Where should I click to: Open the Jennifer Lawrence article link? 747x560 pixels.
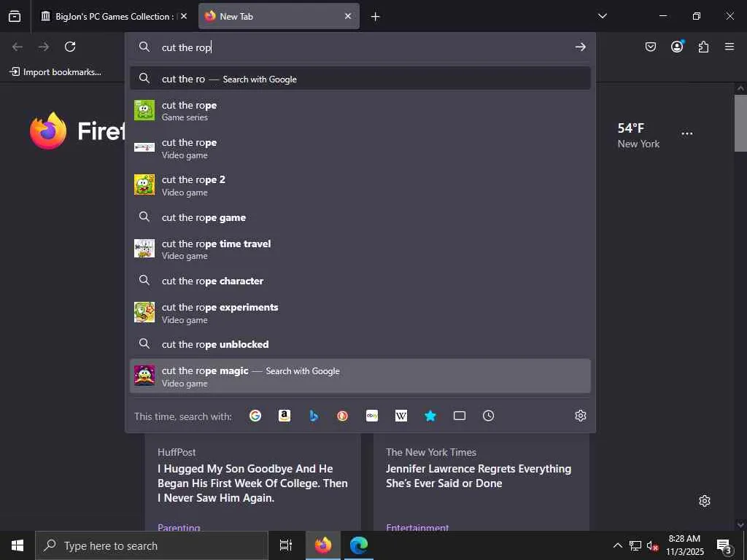(479, 475)
